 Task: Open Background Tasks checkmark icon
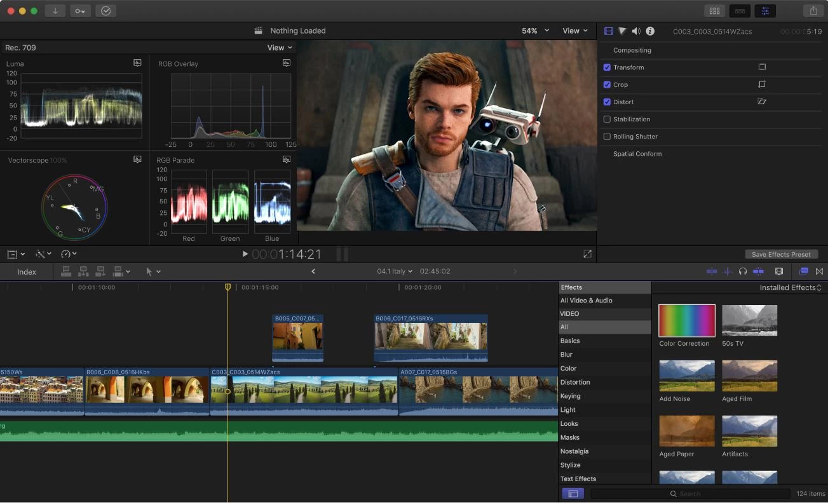[106, 11]
